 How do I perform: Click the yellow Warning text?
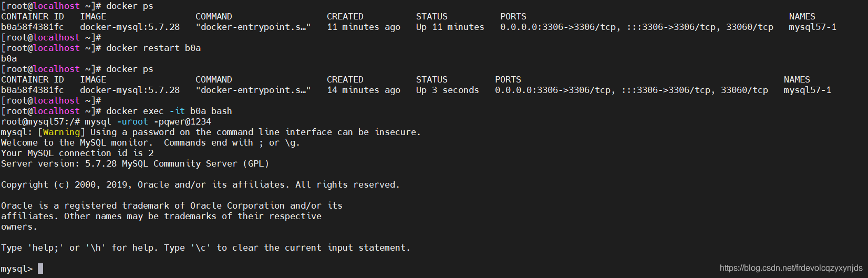pyautogui.click(x=61, y=132)
